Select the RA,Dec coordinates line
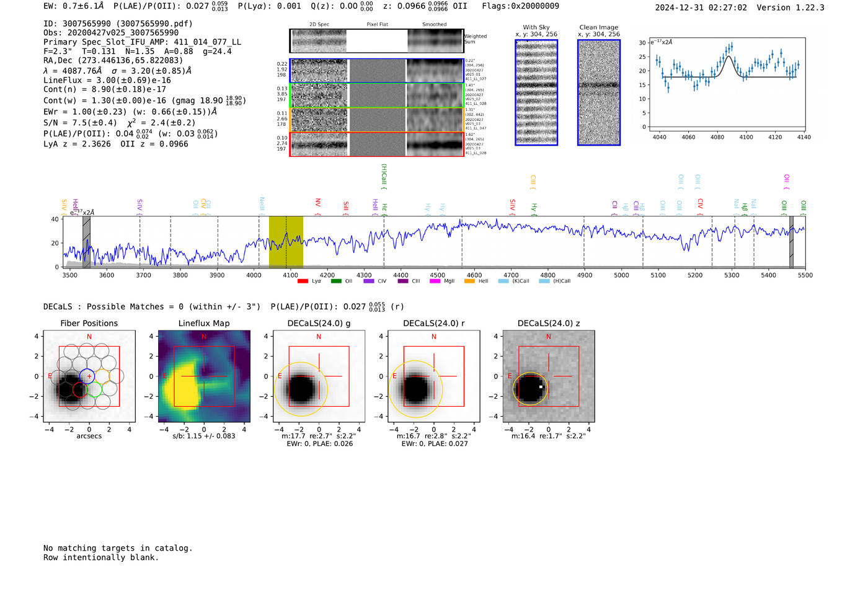The width and height of the screenshot is (868, 591). tap(113, 61)
